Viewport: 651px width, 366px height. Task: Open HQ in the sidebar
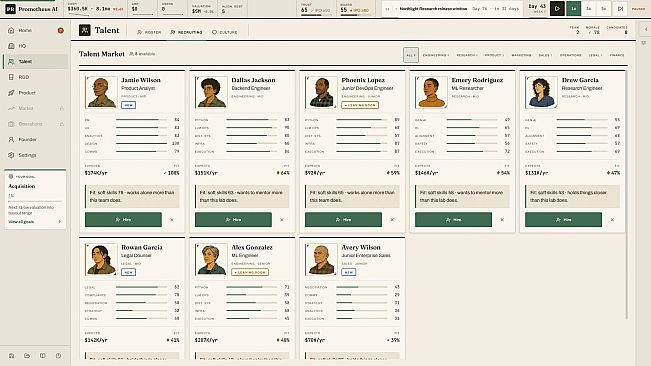pos(35,46)
